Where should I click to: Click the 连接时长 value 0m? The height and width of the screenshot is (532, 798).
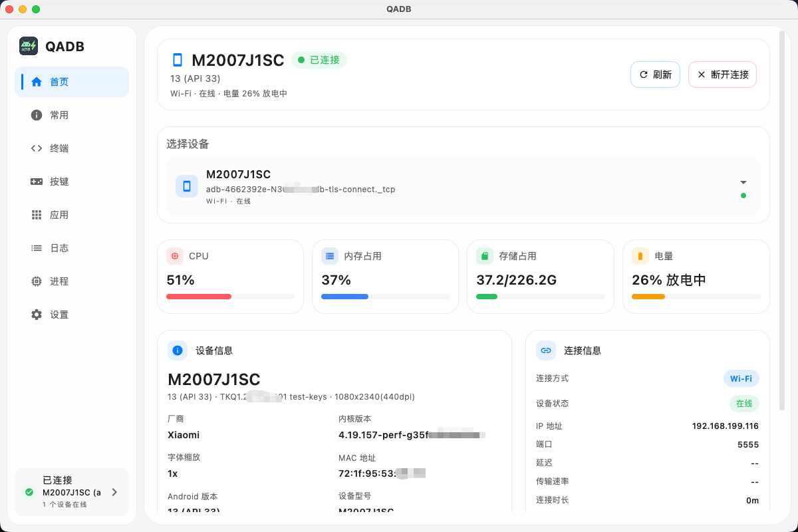click(752, 500)
